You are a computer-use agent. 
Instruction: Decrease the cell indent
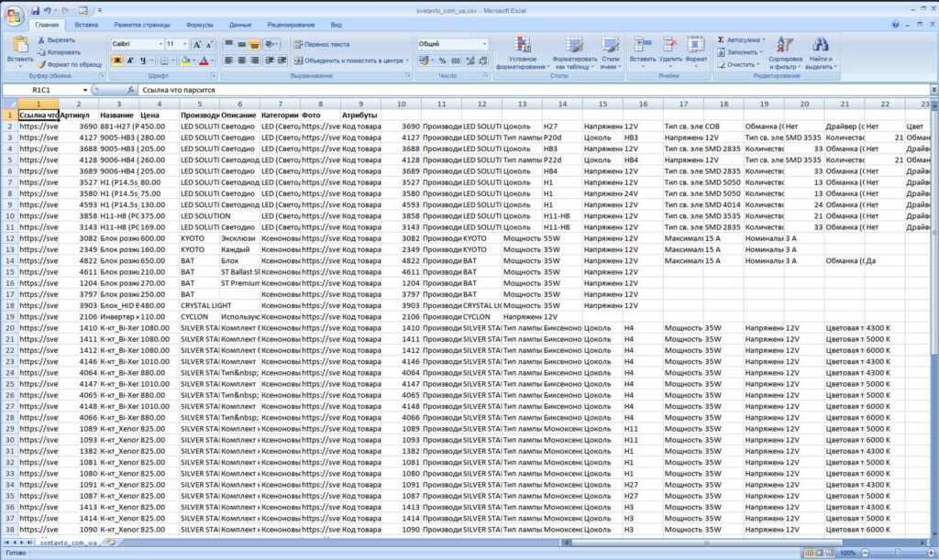pos(270,60)
